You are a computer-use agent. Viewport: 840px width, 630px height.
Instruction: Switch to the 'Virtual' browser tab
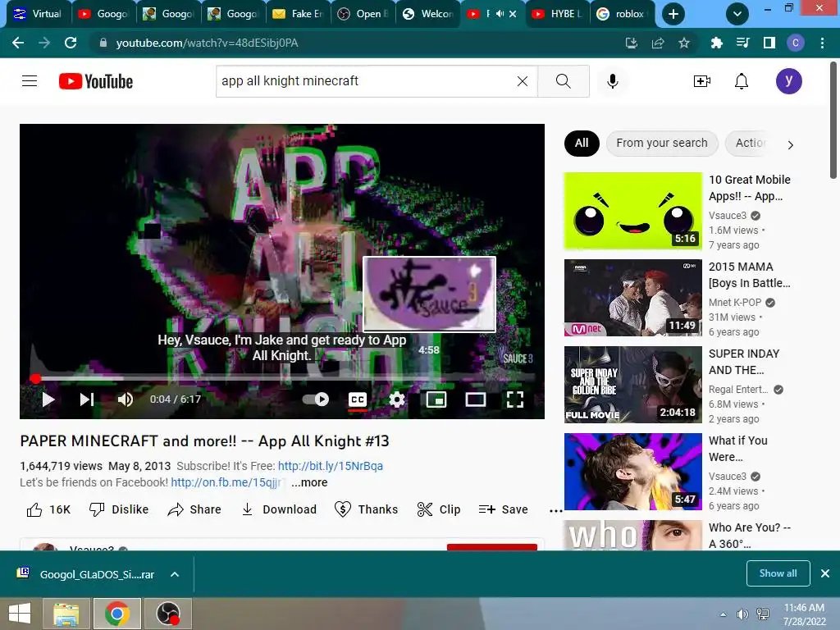pos(39,14)
